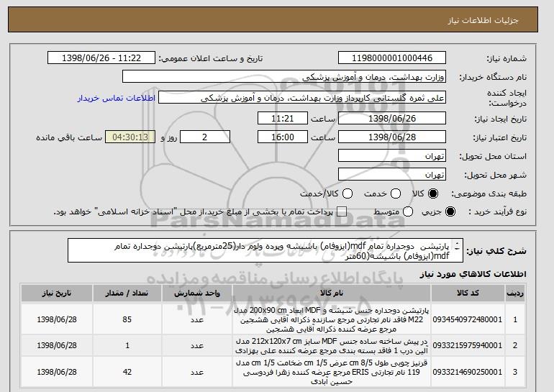Click the prefabricated MDF door item description
Screen dimensions: 554x392
[x=332, y=346]
